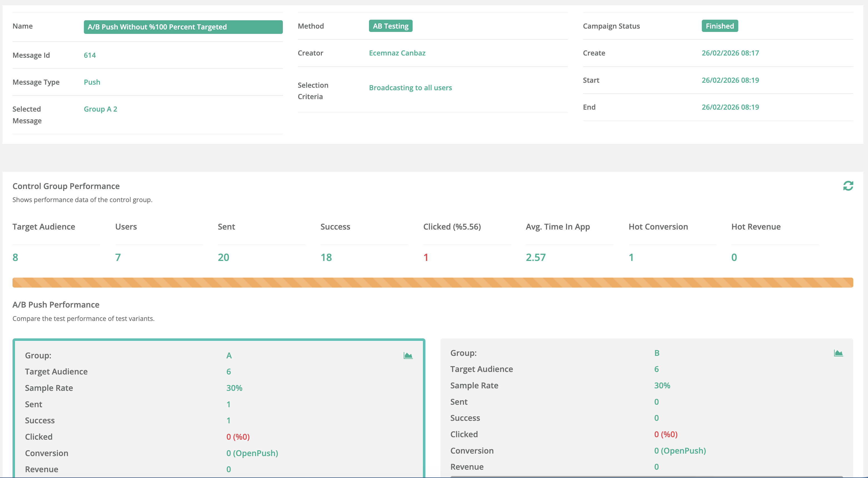Click campaign start date value
The image size is (868, 478).
coord(730,80)
